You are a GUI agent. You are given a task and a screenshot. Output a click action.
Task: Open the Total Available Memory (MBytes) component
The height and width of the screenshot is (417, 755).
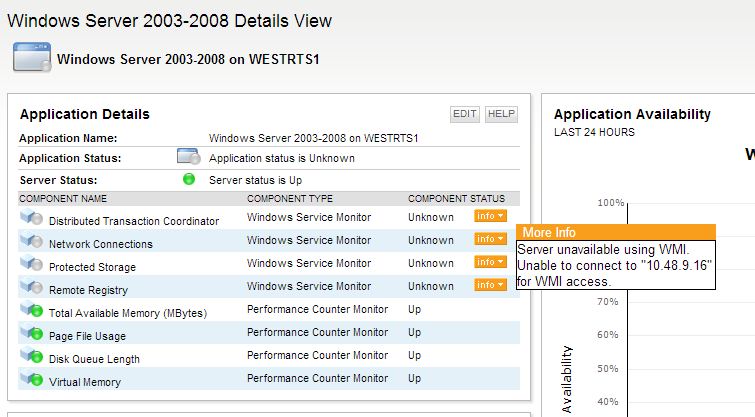(128, 313)
